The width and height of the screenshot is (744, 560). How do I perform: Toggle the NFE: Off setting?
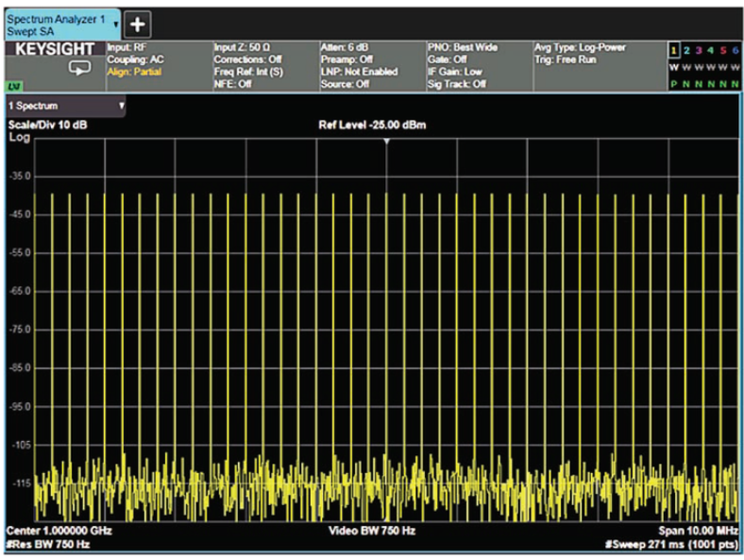233,84
